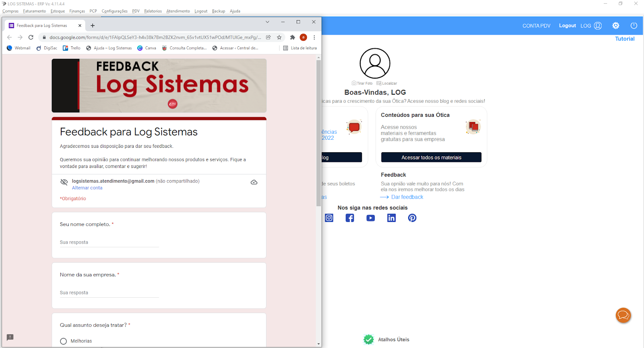Open the Ajuda menu

coord(235,11)
